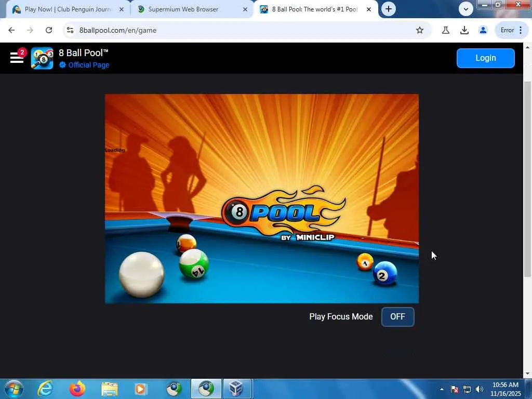
Task: Click the page vertical scrollbar thumb
Action: coord(527,179)
